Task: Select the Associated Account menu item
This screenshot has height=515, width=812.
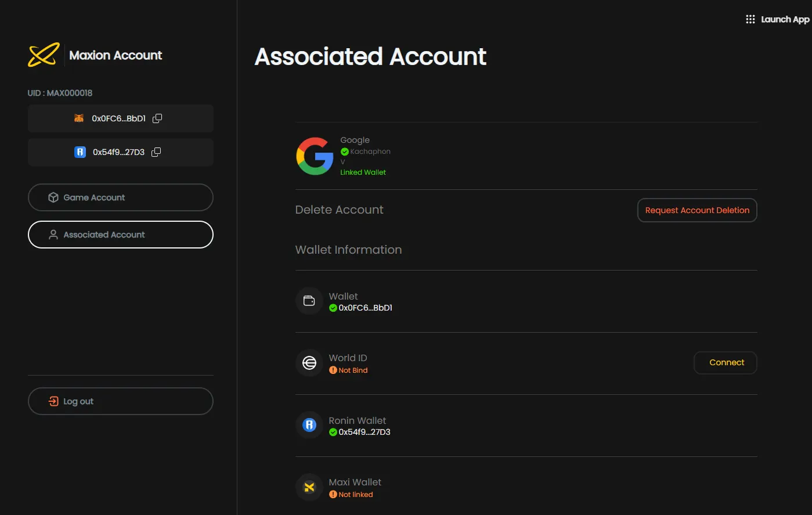Action: (121, 235)
